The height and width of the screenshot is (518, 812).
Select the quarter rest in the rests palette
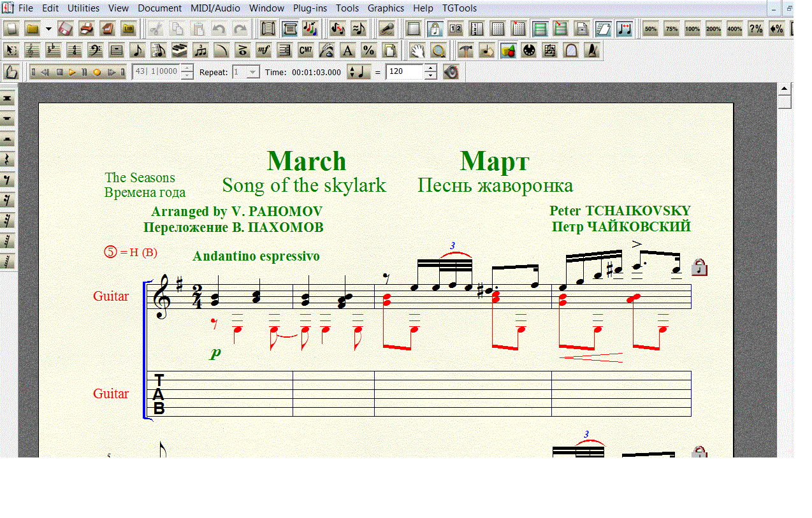8,159
